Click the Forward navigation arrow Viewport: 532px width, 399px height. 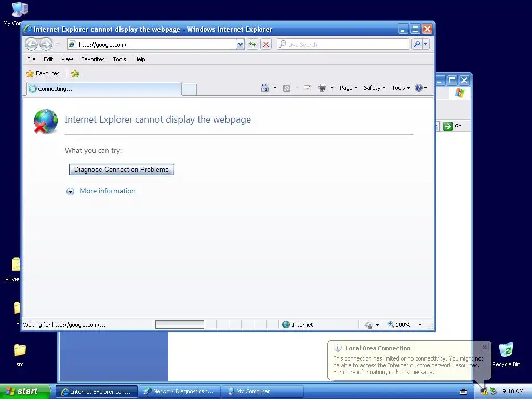(46, 44)
